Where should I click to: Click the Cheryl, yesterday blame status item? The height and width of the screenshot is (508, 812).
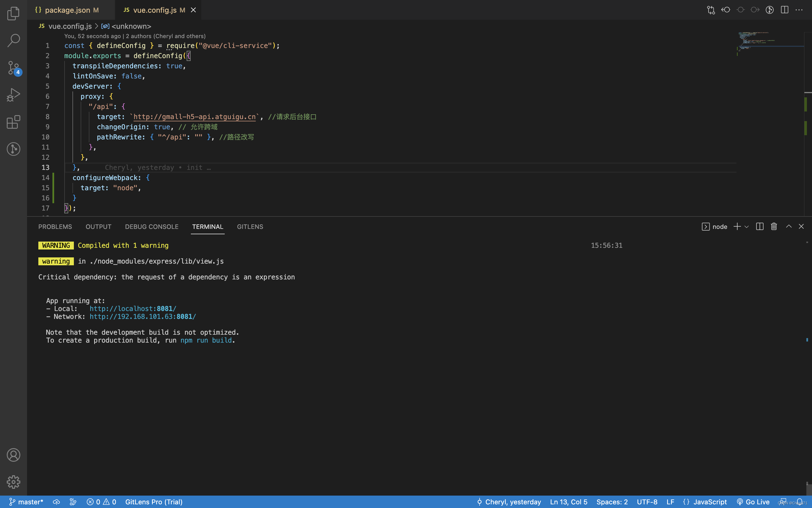(x=509, y=502)
